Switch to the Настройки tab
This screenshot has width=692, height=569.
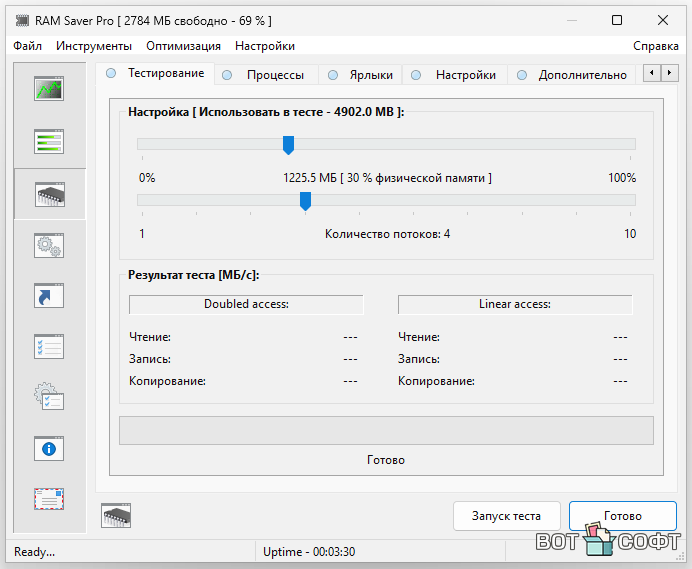[455, 75]
